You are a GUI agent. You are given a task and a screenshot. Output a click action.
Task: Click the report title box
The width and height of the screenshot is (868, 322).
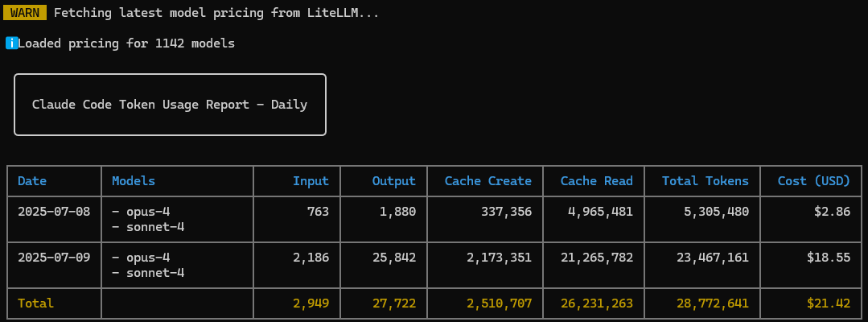pyautogui.click(x=170, y=104)
